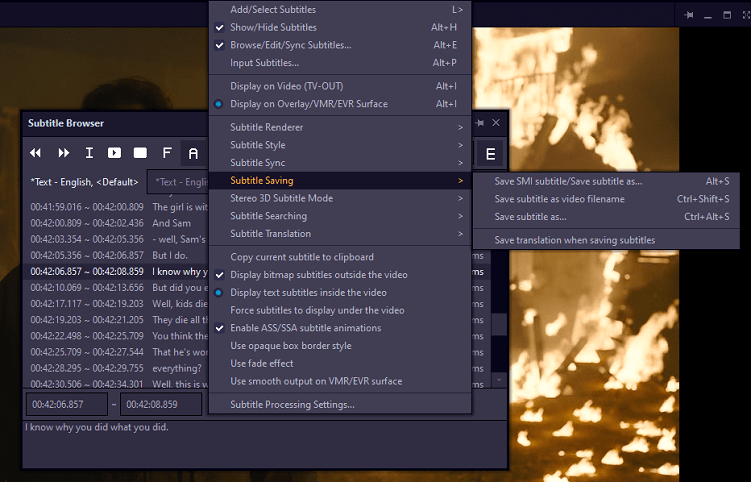
Task: Select Display on Overlay/VMR/EVR Surface
Action: (x=340, y=104)
